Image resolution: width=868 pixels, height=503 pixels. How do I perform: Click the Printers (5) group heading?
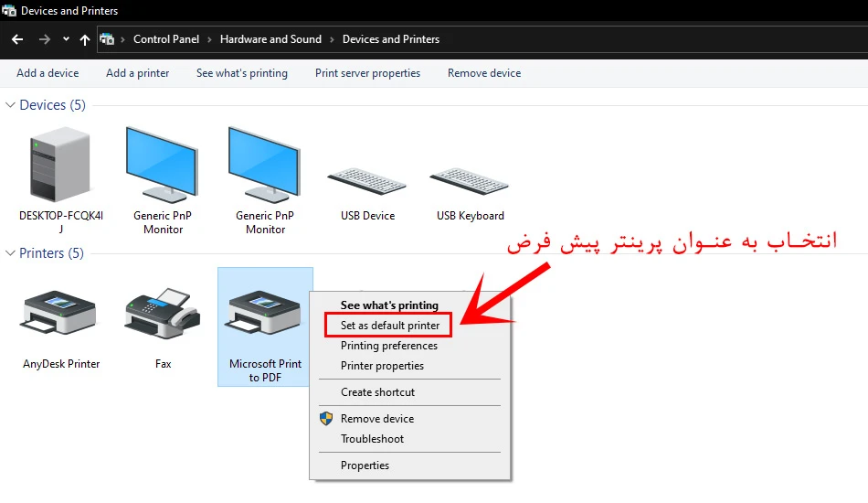[51, 253]
